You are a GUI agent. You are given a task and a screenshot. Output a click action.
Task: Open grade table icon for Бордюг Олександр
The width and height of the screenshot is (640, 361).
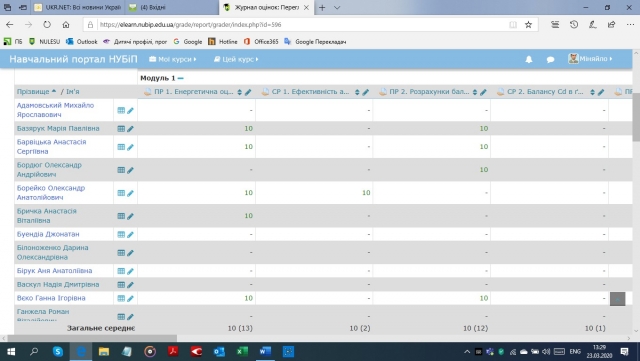pyautogui.click(x=121, y=170)
